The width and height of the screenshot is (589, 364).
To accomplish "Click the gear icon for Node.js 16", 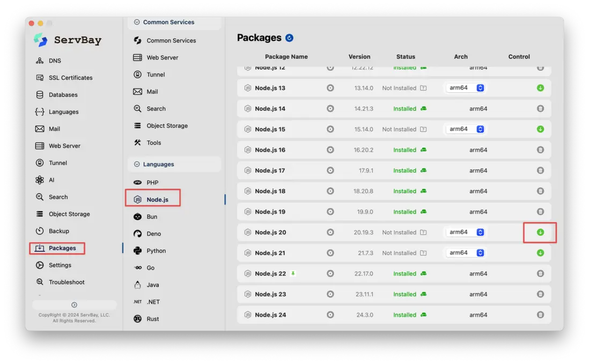I will click(330, 150).
